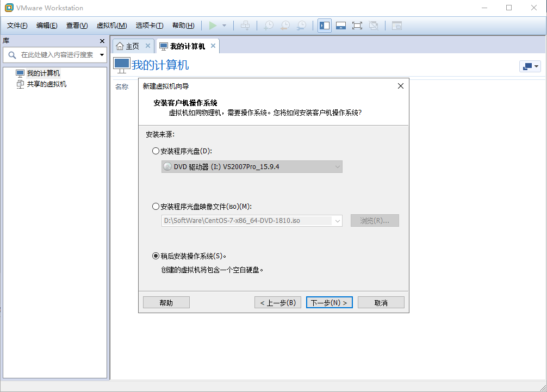Click the ISO file path text field
Viewport: 547px width, 392px height.
(247, 221)
